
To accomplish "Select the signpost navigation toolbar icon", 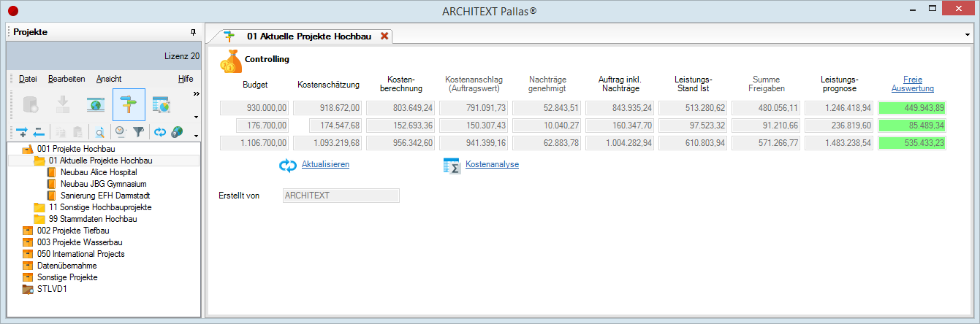I will tap(129, 105).
